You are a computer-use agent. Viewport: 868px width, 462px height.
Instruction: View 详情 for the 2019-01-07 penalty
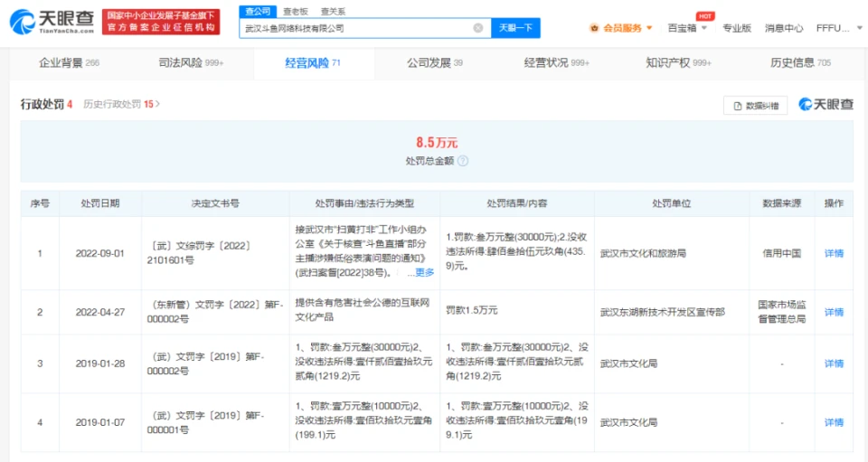(x=833, y=422)
